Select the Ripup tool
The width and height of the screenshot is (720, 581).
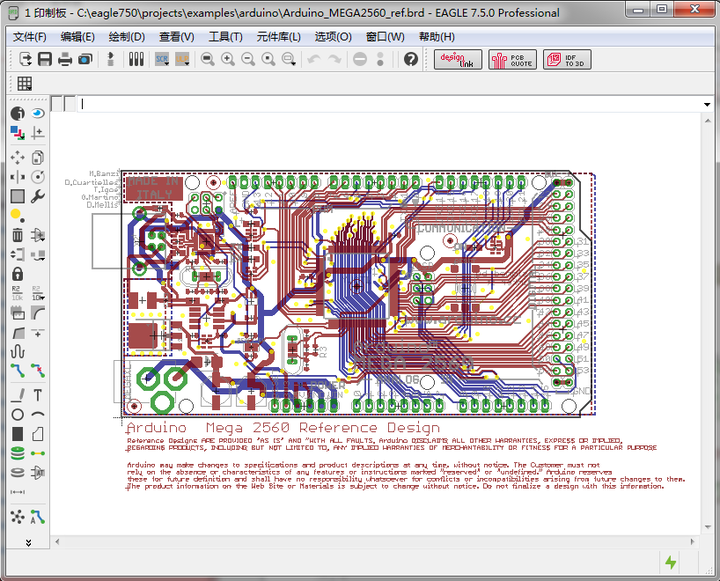tap(38, 370)
